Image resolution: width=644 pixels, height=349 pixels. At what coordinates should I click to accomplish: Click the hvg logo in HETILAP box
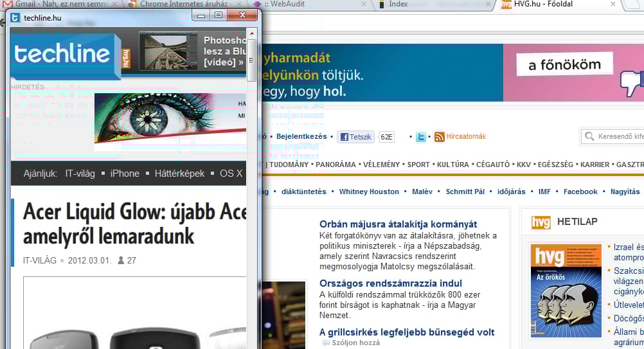click(x=541, y=222)
